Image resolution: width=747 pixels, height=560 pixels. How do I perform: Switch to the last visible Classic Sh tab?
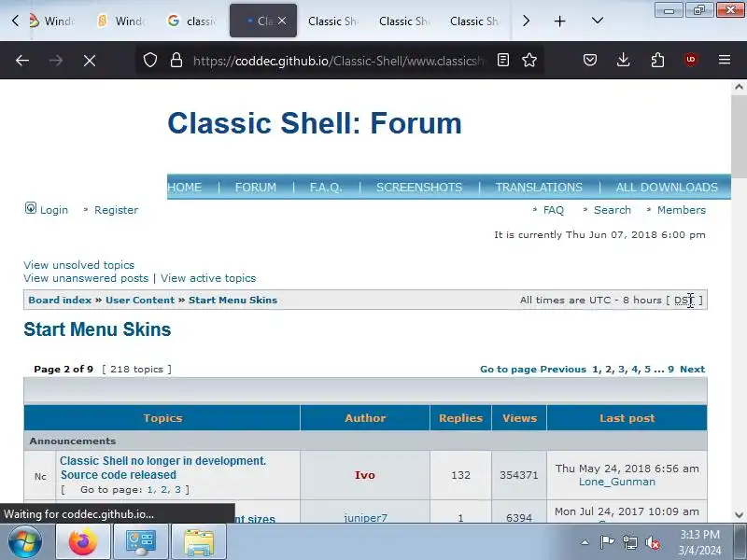pyautogui.click(x=474, y=21)
